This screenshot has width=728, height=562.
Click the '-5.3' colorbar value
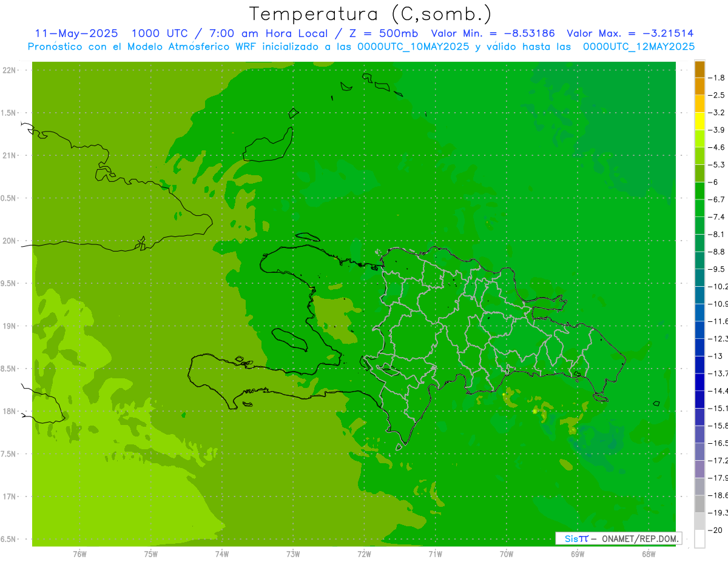[x=716, y=164]
